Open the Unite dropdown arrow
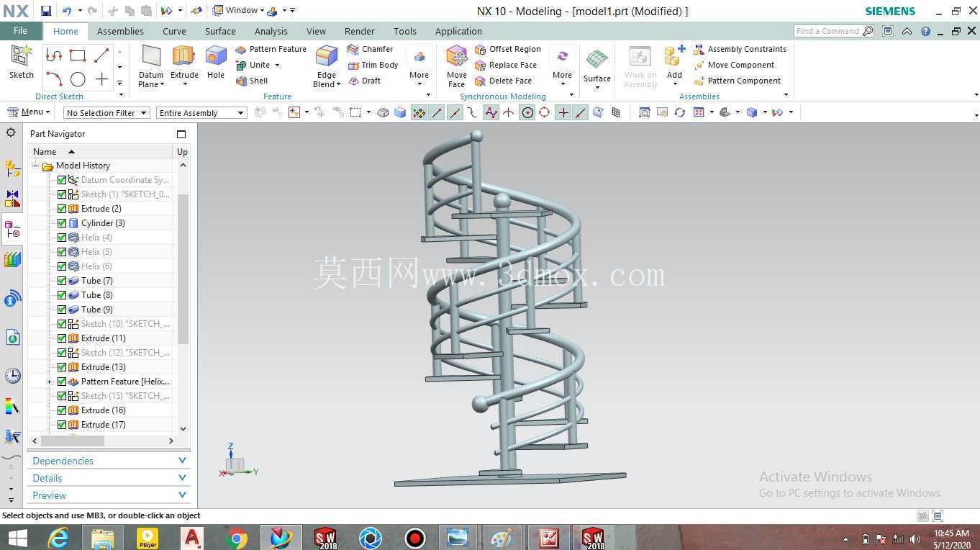 click(x=277, y=66)
